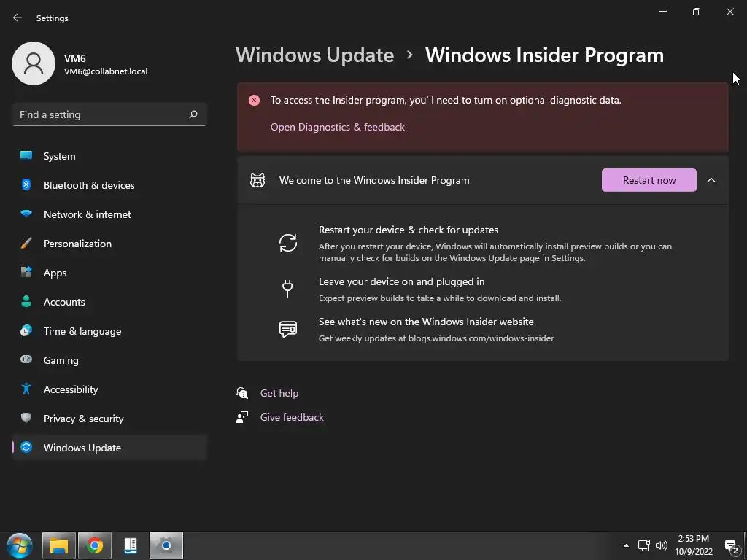747x560 pixels.
Task: Click the Apps icon in sidebar
Action: [26, 273]
